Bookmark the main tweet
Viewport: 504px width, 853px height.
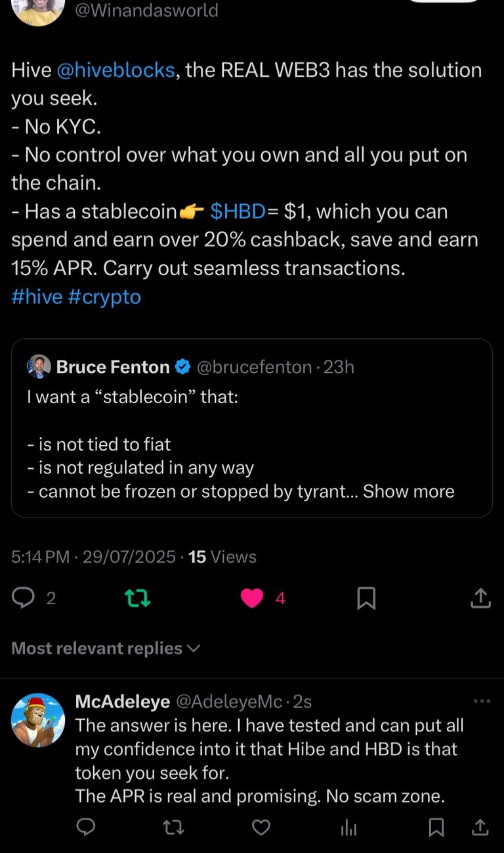366,598
